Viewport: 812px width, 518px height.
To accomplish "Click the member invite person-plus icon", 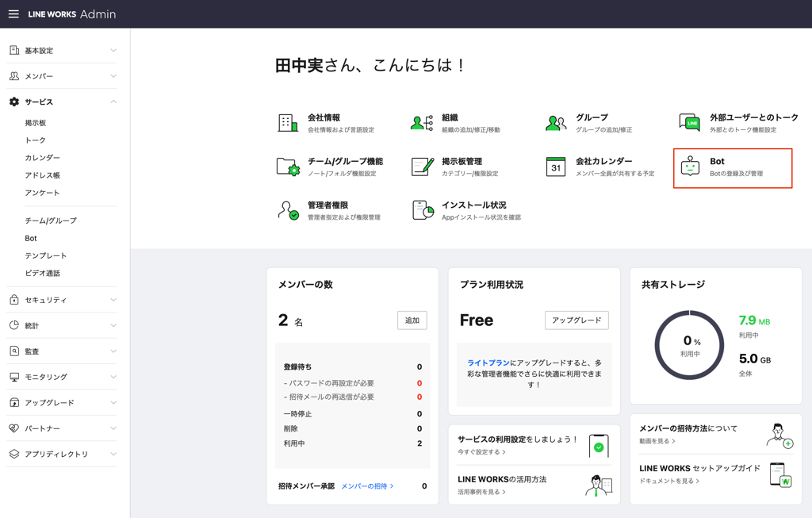I will click(779, 436).
